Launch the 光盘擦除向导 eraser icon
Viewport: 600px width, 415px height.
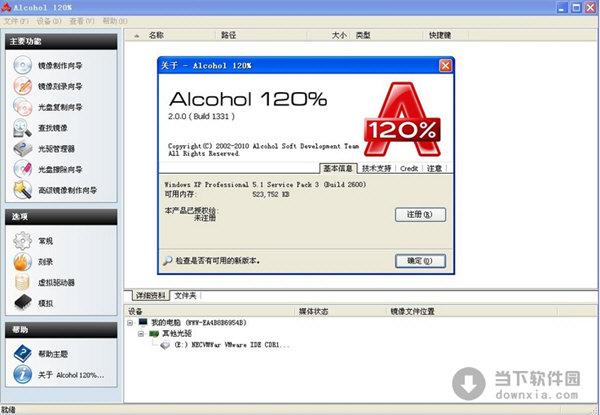coord(23,169)
